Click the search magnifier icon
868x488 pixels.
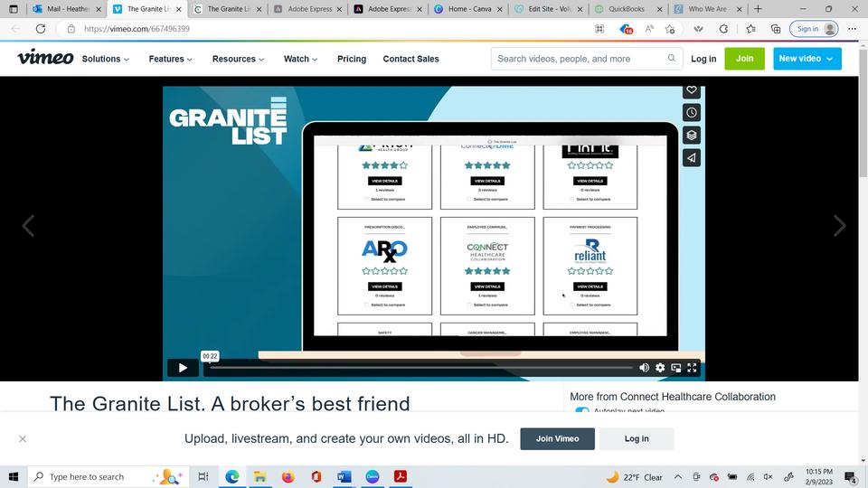[x=672, y=58]
